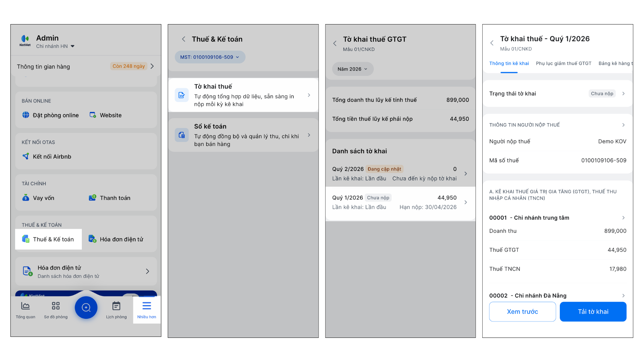Viewport: 644px width, 362px height.
Task: Open Đặt phòng online globe icon
Action: pyautogui.click(x=26, y=115)
